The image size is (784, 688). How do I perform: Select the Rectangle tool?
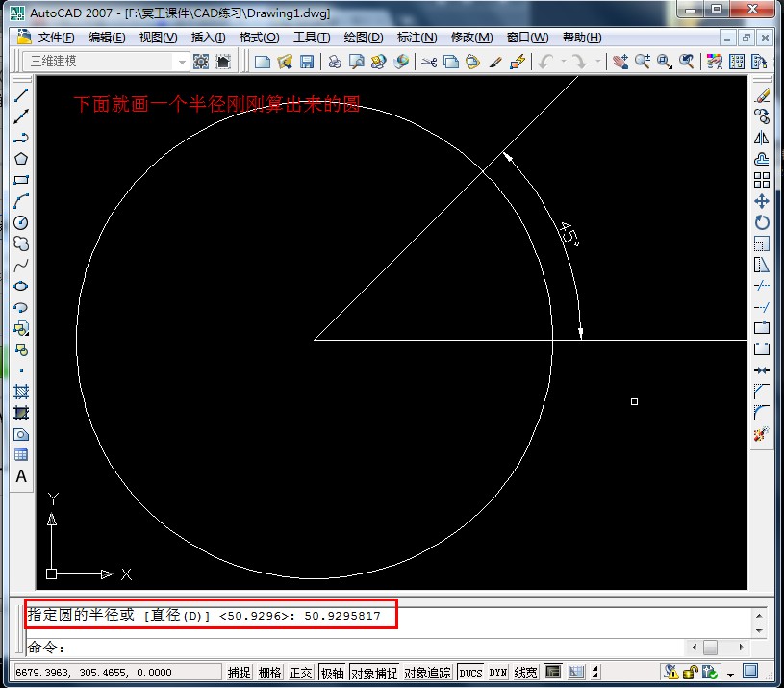(x=21, y=180)
